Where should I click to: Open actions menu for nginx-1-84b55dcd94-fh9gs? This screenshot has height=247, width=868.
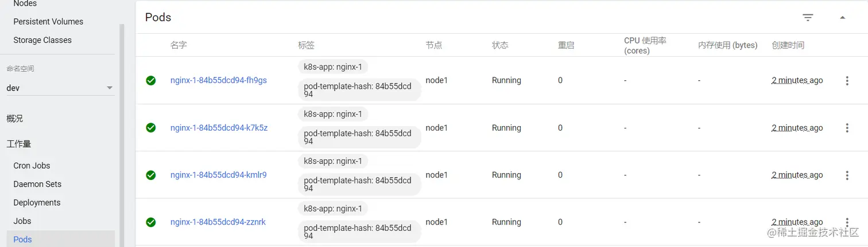pyautogui.click(x=847, y=81)
